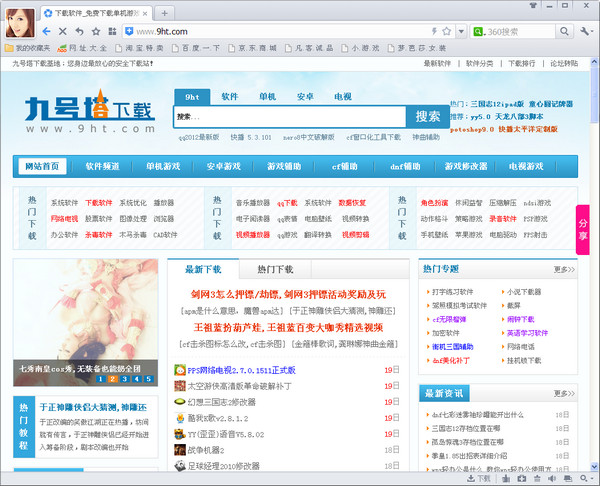Viewport: 600px width, 486px height.
Task: Click the 幻想三国志2修改器 list icon
Action: [x=180, y=402]
